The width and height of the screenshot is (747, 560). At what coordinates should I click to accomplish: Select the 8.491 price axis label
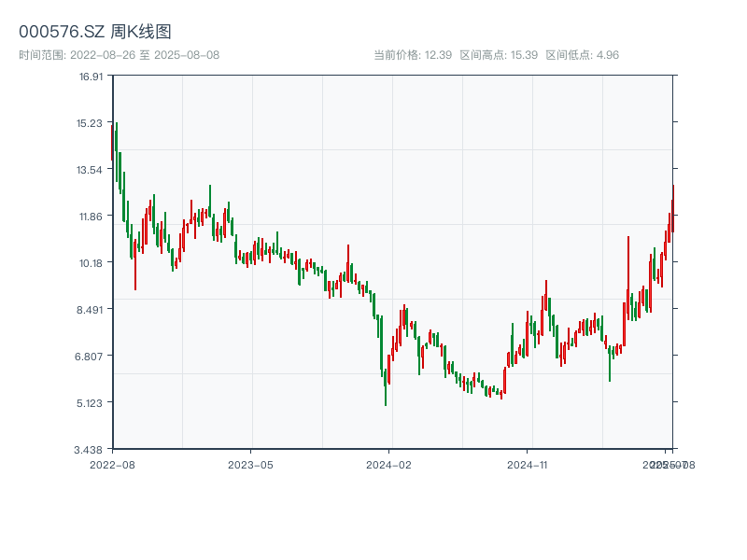91,310
